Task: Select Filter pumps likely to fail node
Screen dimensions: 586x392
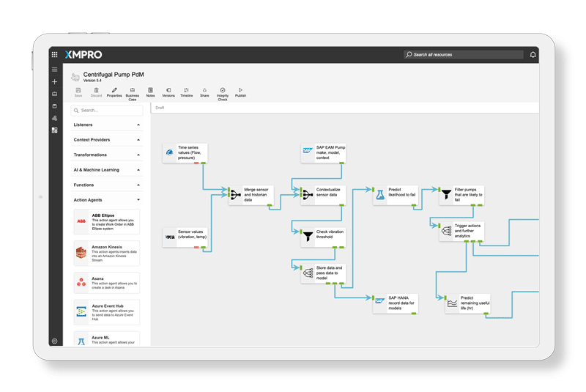Action: click(461, 195)
